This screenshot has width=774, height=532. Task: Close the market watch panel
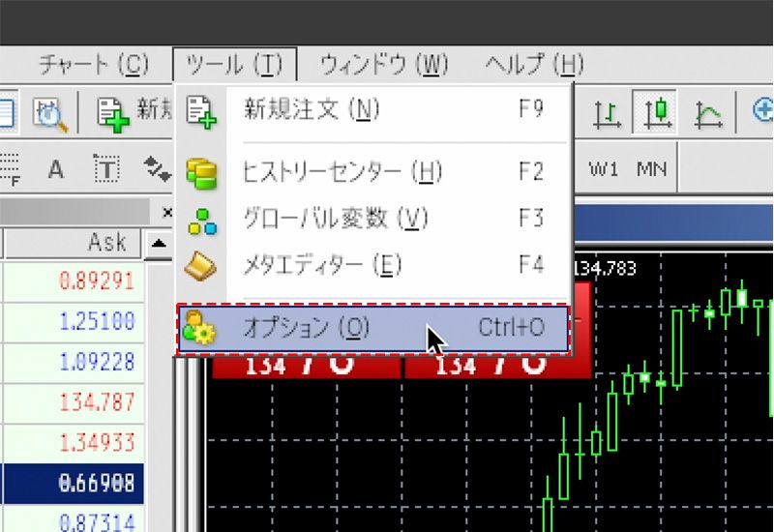tap(166, 211)
